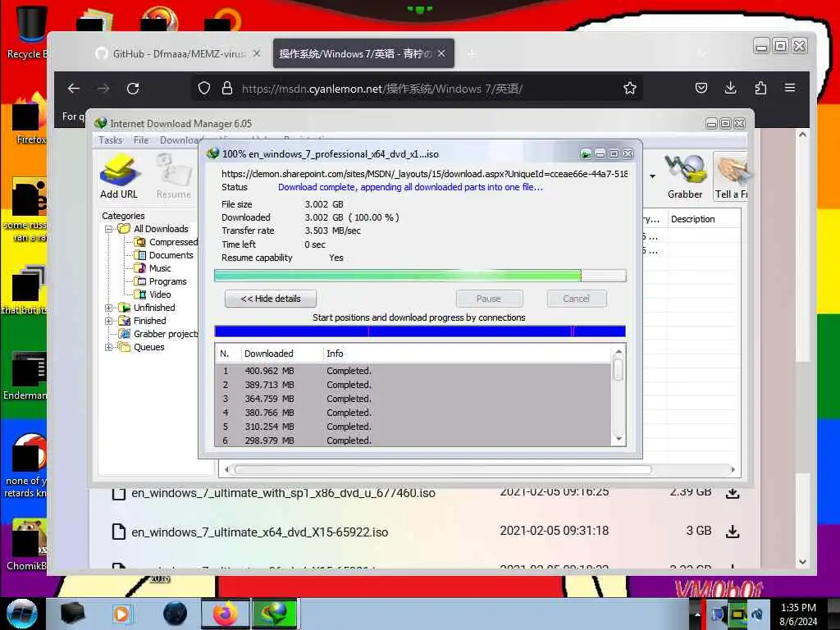Download en_windows_7_ultimate_x64_dvd_X15-65922.iso via arrow icon

(x=733, y=532)
